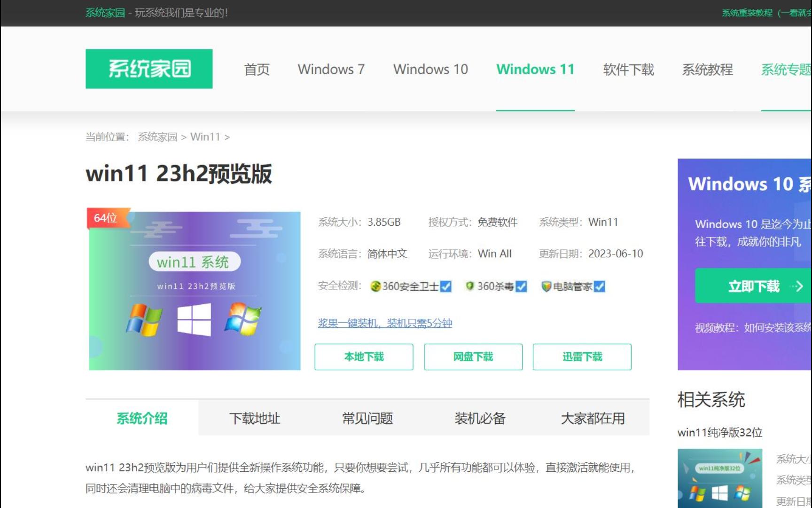Viewport: 812px width, 508px height.
Task: Click the 迅雷下载 button
Action: coord(582,357)
